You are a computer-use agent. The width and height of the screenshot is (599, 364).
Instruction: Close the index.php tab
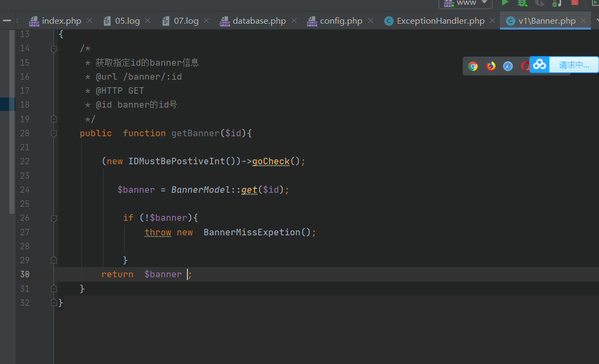89,20
